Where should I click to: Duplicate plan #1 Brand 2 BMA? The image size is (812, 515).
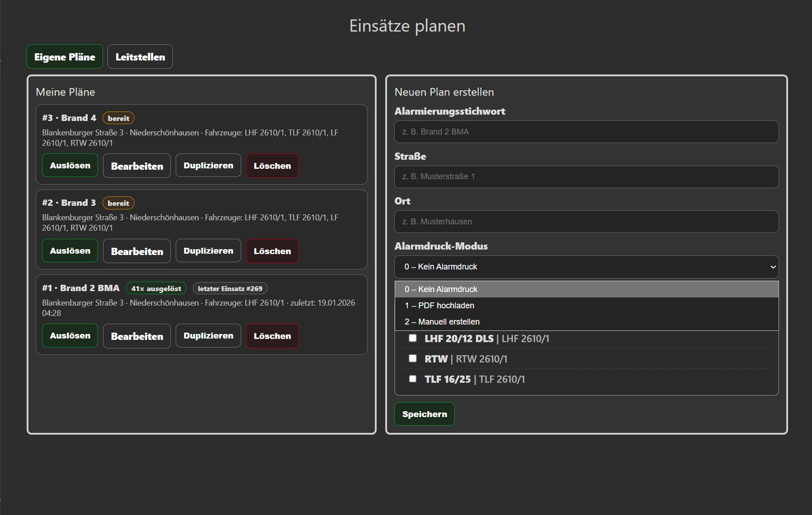[x=208, y=335]
